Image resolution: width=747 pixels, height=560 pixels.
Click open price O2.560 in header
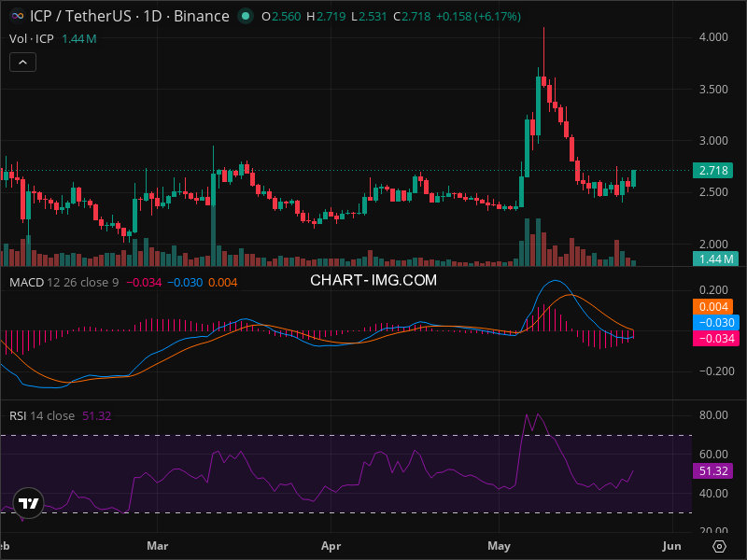click(x=281, y=17)
